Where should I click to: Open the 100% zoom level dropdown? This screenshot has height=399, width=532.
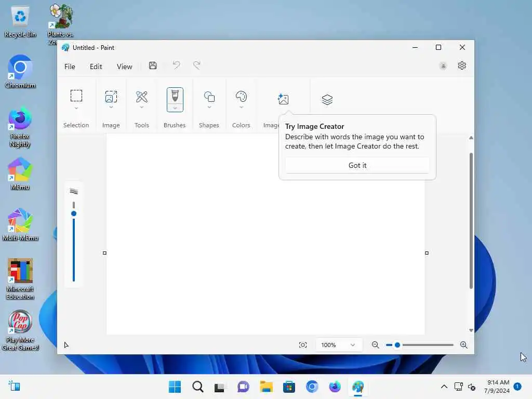[338, 345]
